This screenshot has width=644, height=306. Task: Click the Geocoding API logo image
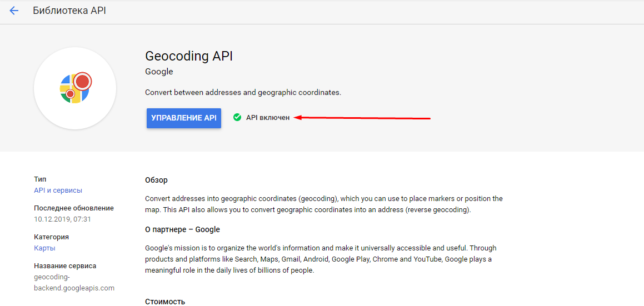click(75, 88)
